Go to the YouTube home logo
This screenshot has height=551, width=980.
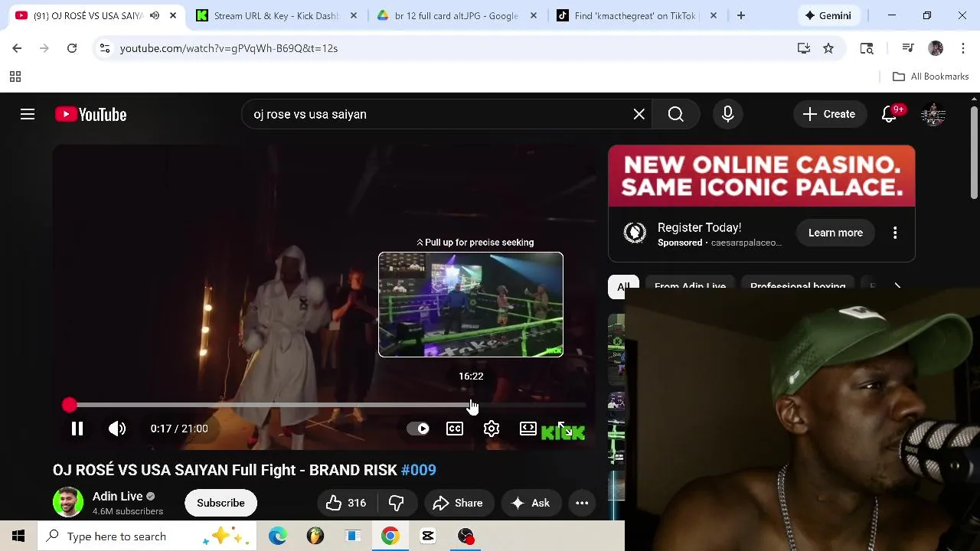pos(90,114)
